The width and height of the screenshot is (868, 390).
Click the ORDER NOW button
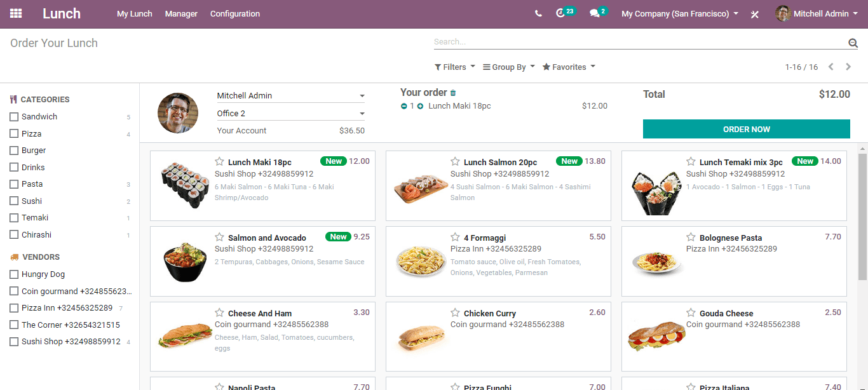coord(747,129)
